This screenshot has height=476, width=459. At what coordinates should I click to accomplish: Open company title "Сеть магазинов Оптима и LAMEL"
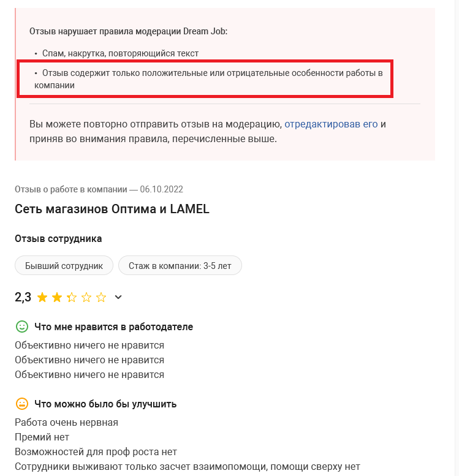[x=112, y=209]
